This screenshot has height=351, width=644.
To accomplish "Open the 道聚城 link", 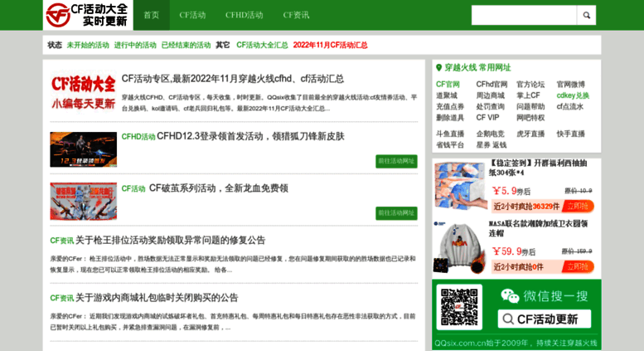I will (447, 95).
